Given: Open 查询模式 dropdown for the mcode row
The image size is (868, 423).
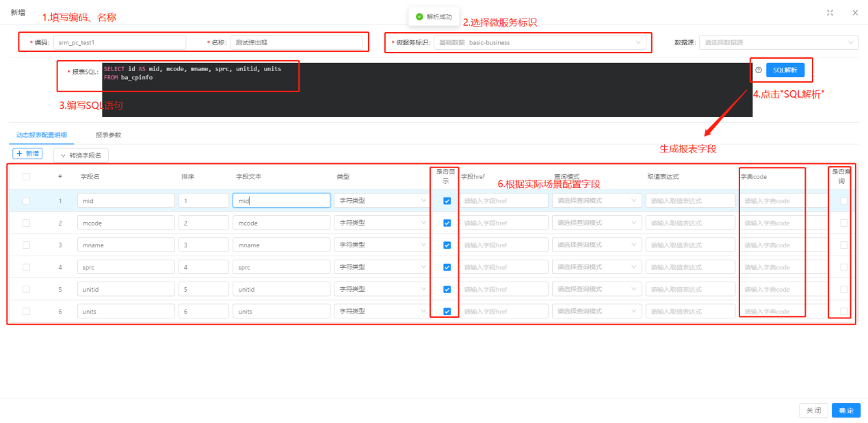Looking at the screenshot, I should click(597, 223).
